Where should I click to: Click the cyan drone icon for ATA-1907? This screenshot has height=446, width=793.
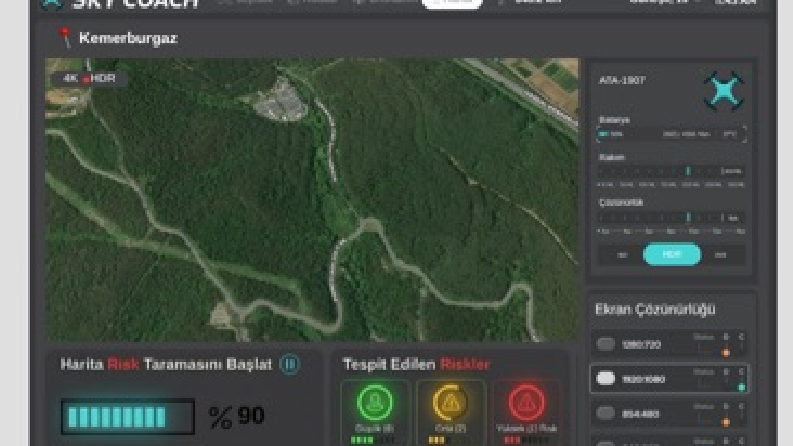pos(724,92)
